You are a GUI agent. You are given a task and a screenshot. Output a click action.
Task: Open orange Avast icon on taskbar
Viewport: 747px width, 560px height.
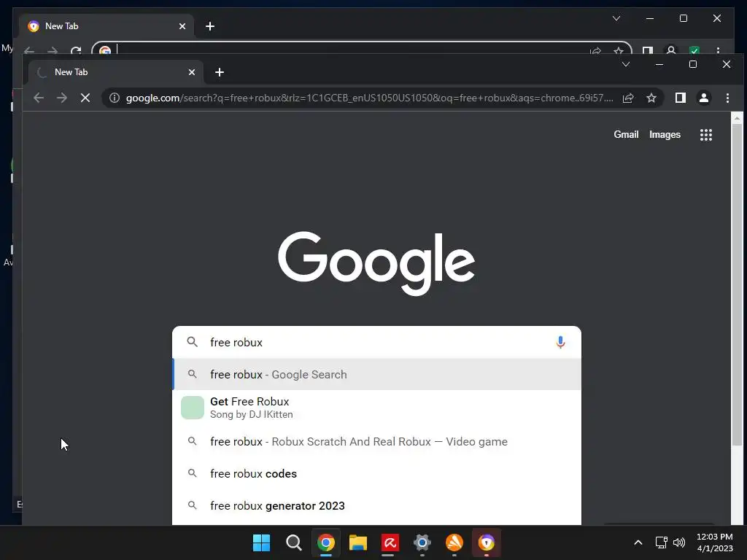(454, 542)
